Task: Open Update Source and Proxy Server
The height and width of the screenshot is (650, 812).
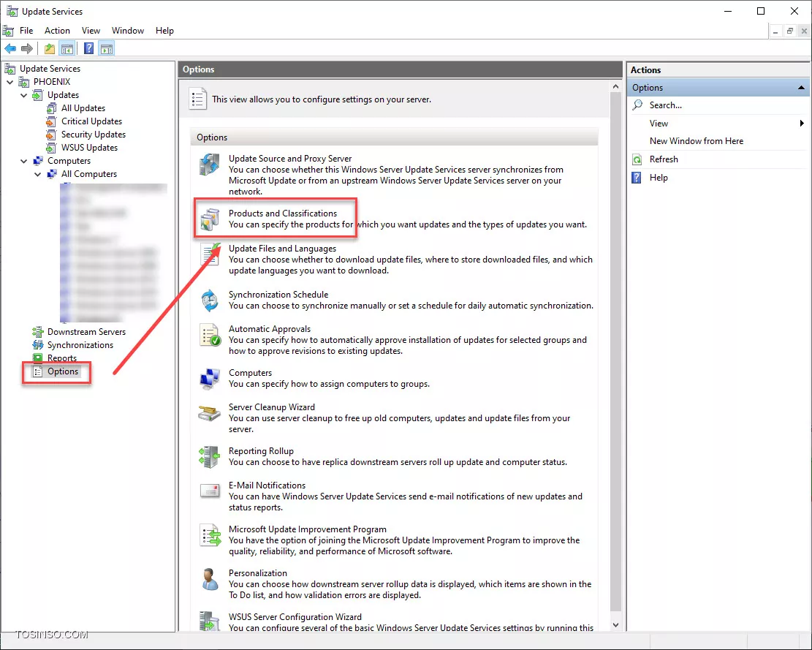Action: [x=290, y=159]
